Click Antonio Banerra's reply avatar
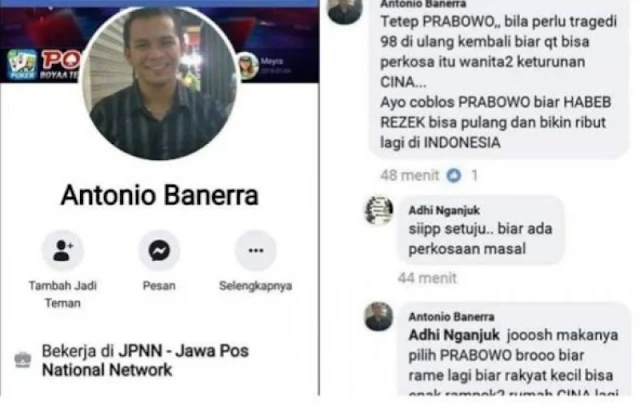 click(379, 316)
